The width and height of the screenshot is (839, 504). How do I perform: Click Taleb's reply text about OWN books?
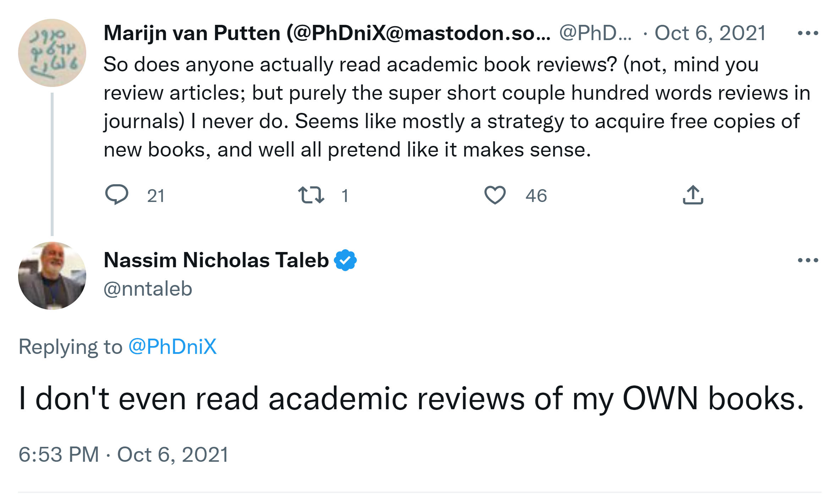pos(411,399)
